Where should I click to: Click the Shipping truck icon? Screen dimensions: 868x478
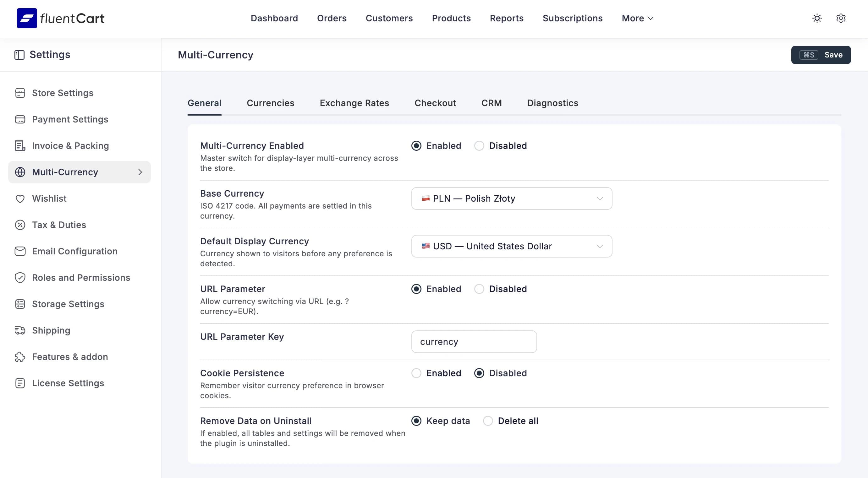click(x=20, y=330)
